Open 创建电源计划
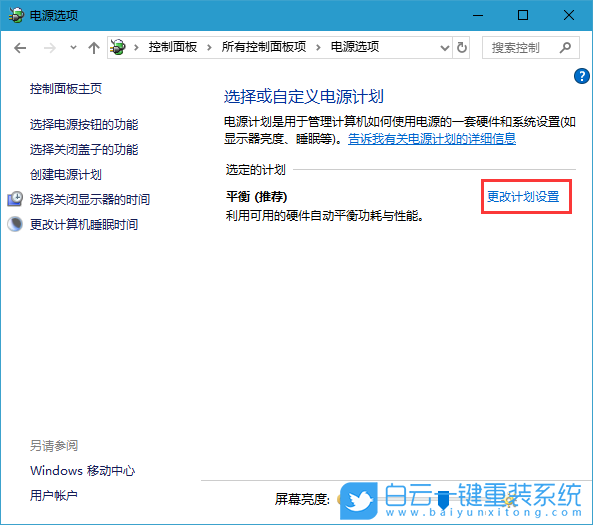The width and height of the screenshot is (593, 525). (x=66, y=174)
